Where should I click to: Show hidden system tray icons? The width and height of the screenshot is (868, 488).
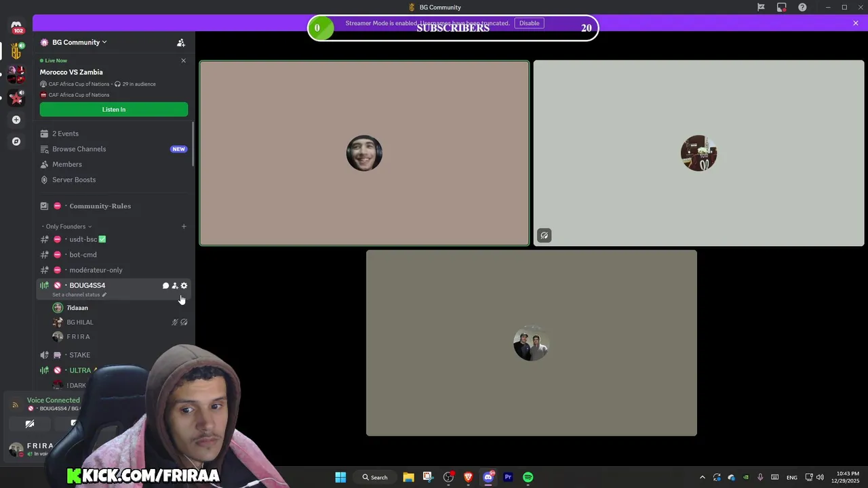click(702, 477)
